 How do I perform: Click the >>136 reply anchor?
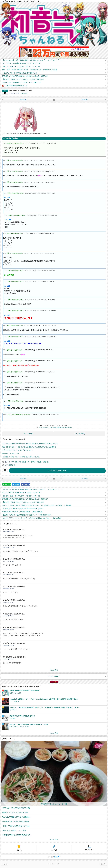point(7,406)
